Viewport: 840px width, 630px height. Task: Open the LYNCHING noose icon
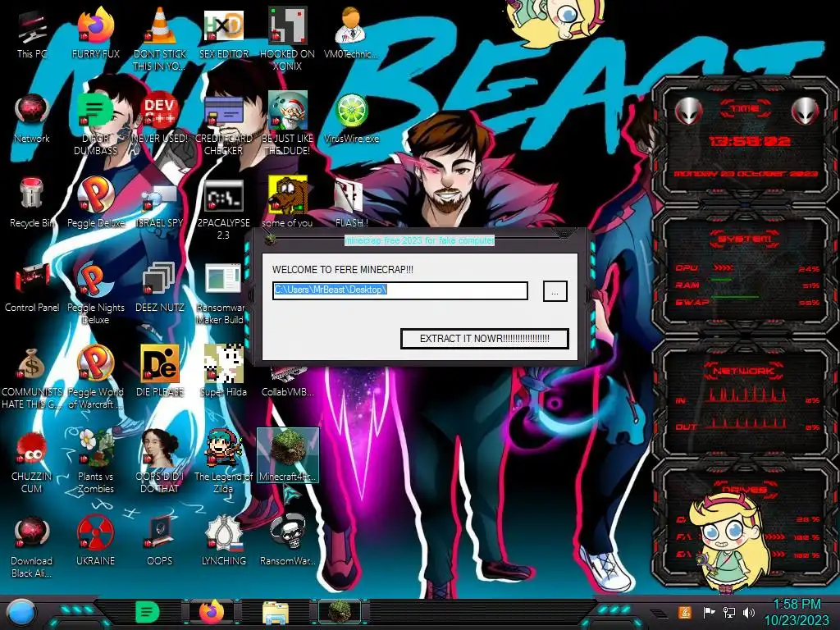tap(223, 541)
